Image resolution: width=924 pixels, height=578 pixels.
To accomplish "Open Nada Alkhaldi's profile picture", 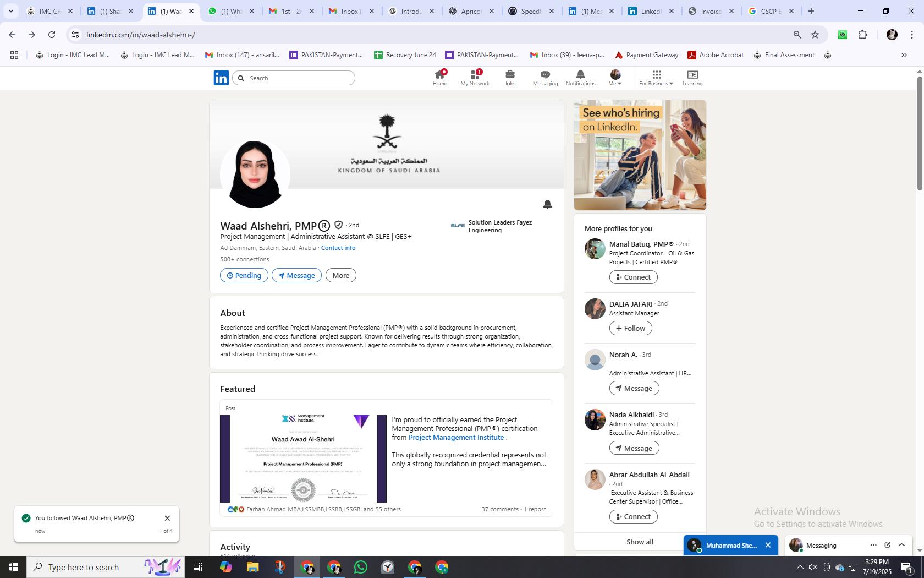I will click(595, 419).
